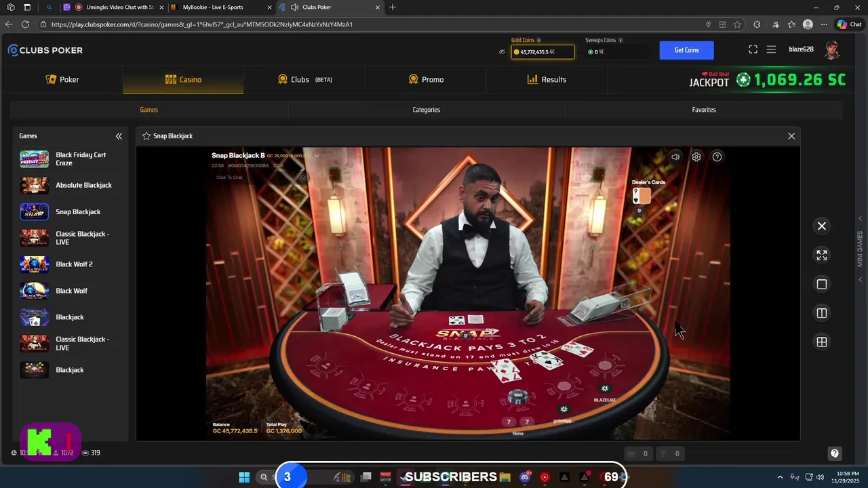Select Snap Blackjack in the sidebar list

click(71, 211)
